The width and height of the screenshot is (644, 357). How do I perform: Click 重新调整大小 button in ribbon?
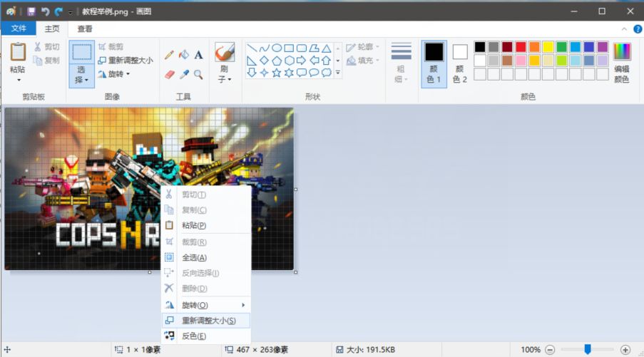pos(126,61)
